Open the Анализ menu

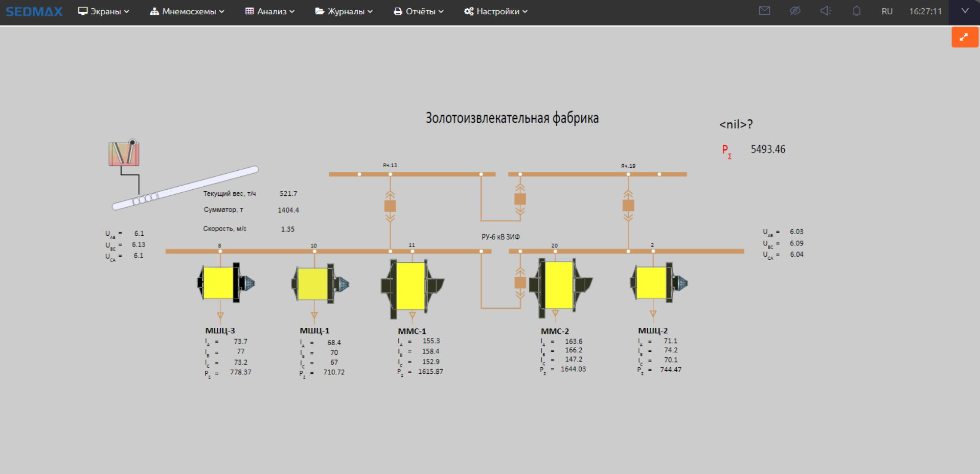pyautogui.click(x=270, y=11)
